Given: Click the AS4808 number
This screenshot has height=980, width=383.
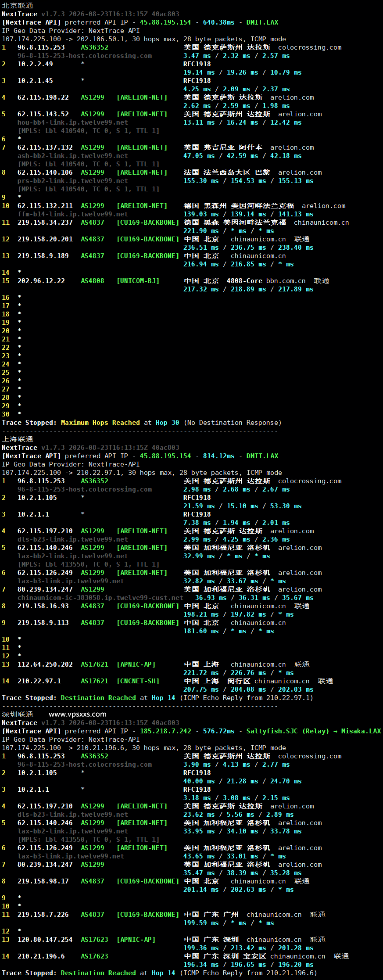Looking at the screenshot, I should point(93,281).
